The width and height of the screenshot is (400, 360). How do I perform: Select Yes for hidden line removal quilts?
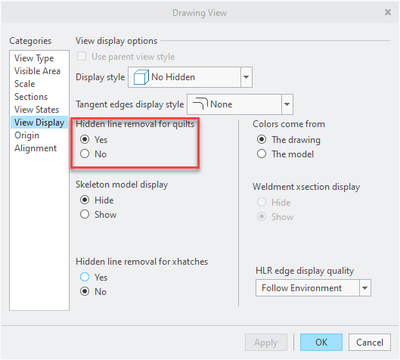(x=85, y=139)
